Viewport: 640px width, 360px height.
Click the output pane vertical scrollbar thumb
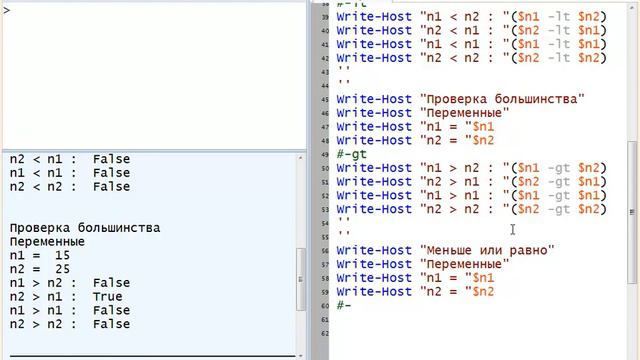coord(300,279)
